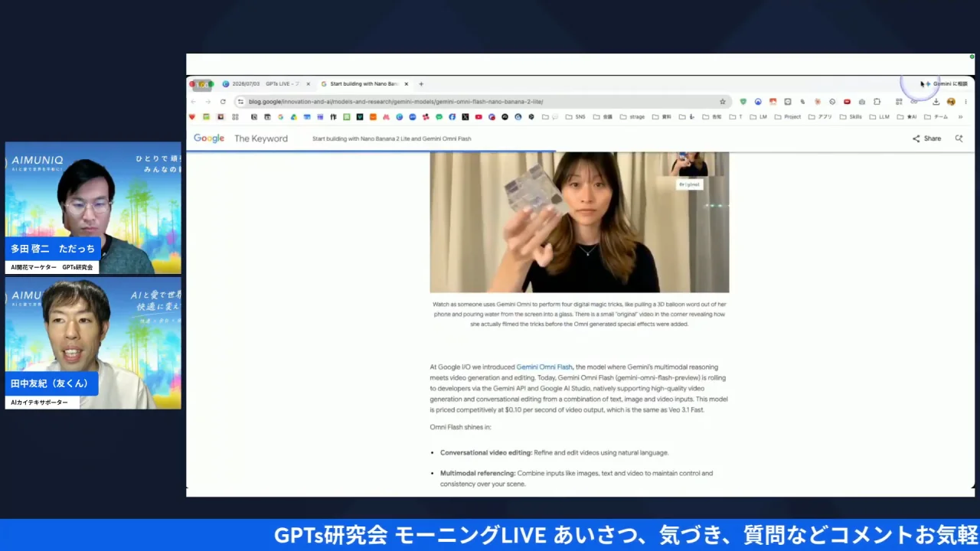Click the article title text in sticky header

391,139
